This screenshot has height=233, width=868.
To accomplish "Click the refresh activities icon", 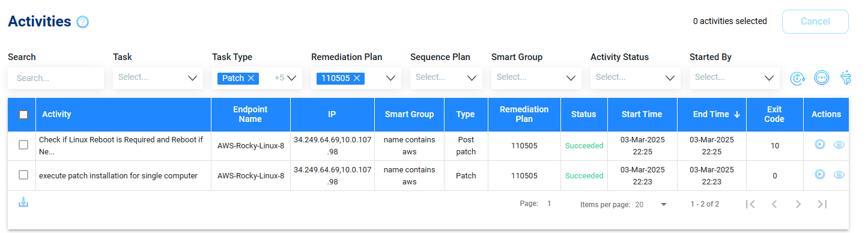I will click(x=797, y=78).
